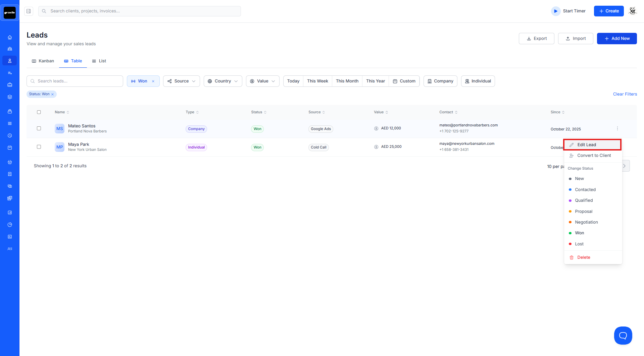Set lead status to Qualified

[x=593, y=200]
